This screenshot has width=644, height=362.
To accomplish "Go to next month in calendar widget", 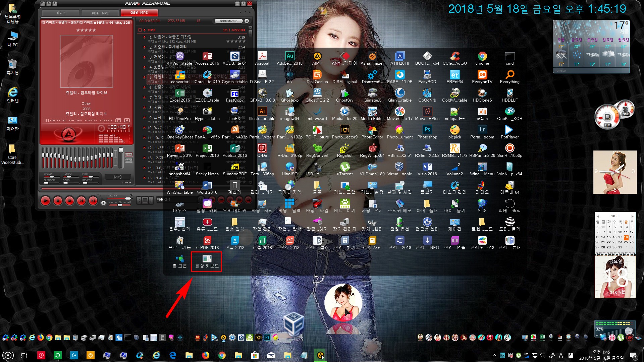I will coord(632,216).
